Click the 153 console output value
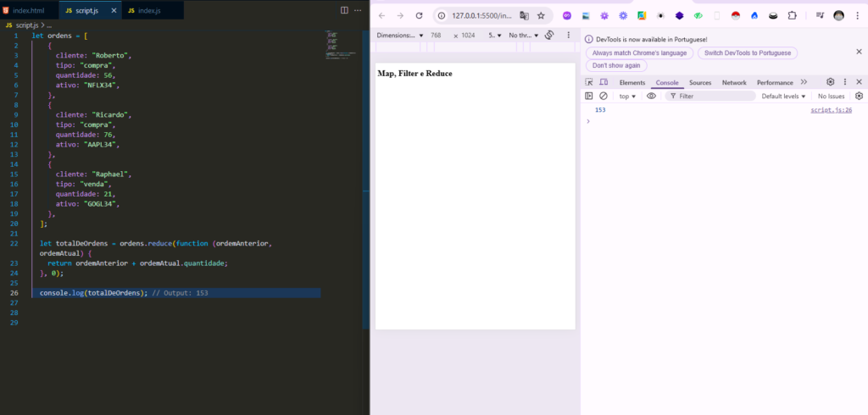This screenshot has width=868, height=415. pos(600,109)
